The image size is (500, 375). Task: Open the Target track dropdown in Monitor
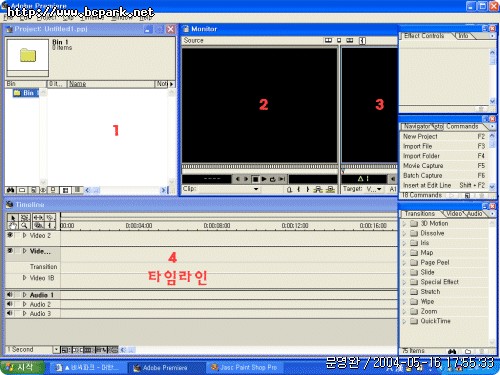(x=379, y=189)
